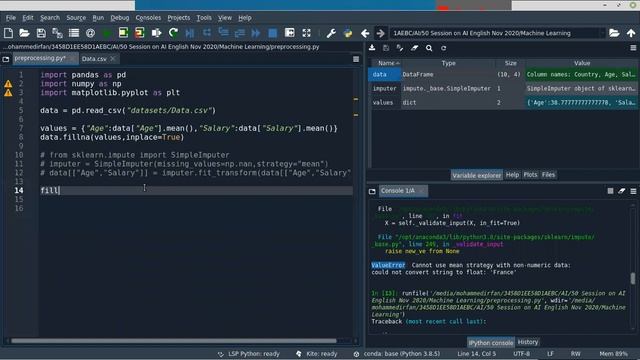Open the Variable explorer options hamburger menu
This screenshot has width=640, height=360.
(x=633, y=48)
